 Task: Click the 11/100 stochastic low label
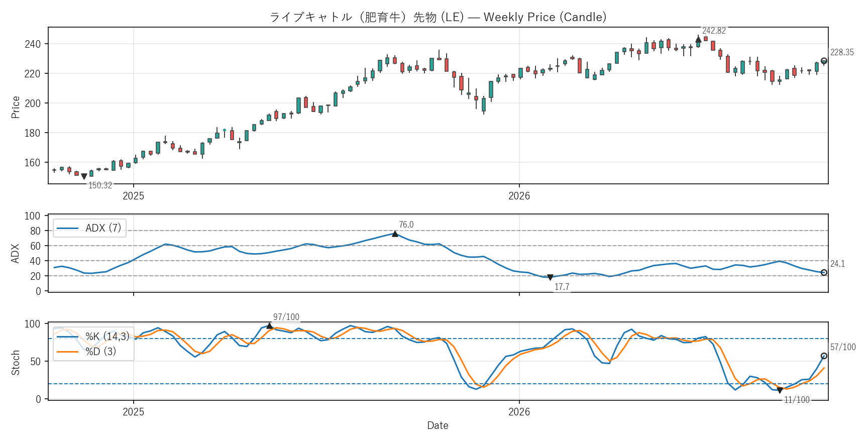click(x=797, y=400)
